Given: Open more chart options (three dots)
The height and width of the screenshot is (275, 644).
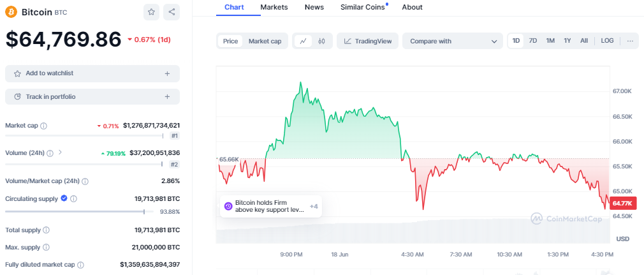Looking at the screenshot, I should coord(631,41).
